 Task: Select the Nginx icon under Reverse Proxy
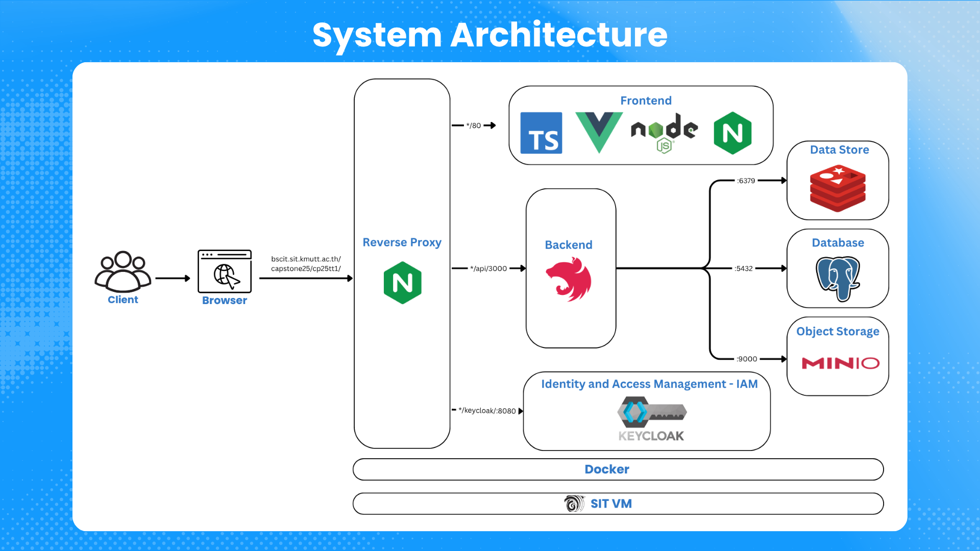pyautogui.click(x=402, y=283)
